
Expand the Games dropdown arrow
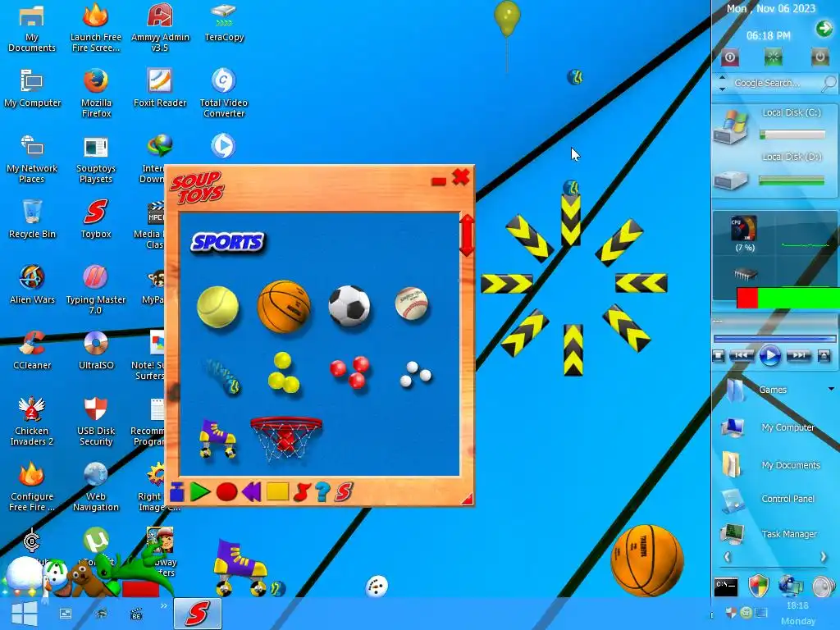click(x=831, y=389)
